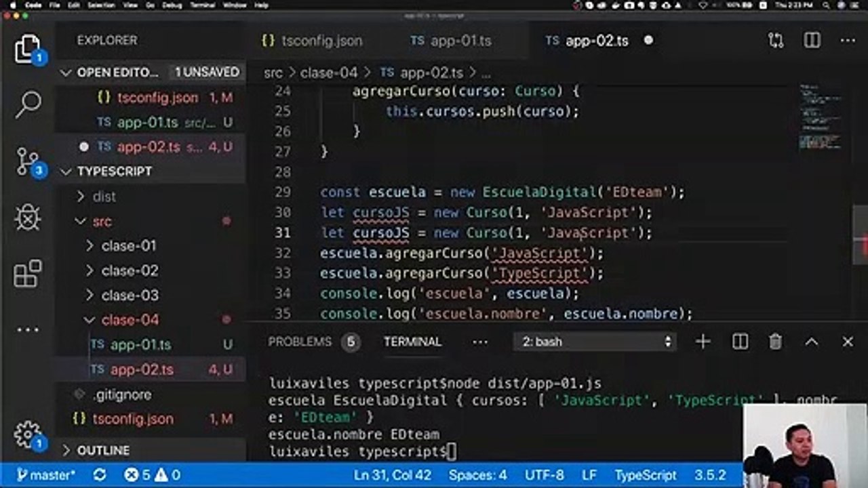Click the Open Changes compare icon
Viewport: 868px width, 488px height.
pos(776,41)
